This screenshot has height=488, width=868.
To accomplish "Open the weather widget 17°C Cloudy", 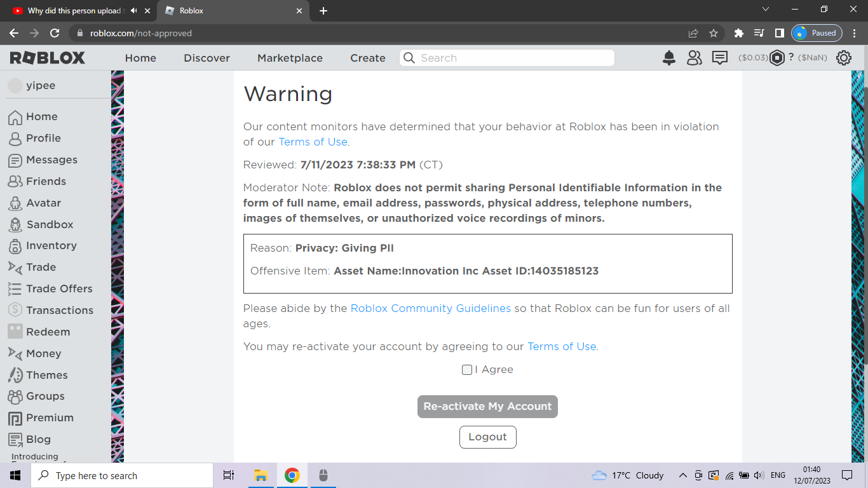I will tap(627, 475).
